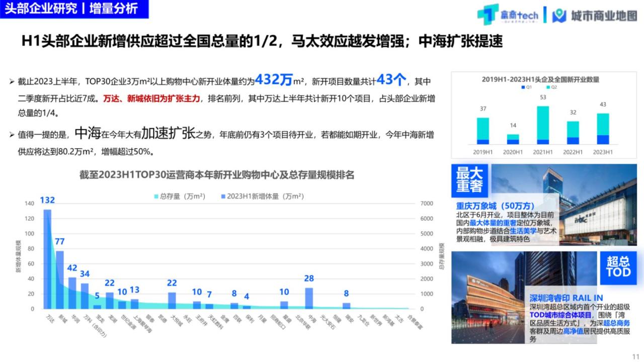The width and height of the screenshot is (644, 362).
Task: Click the 超总TOD blue badge
Action: point(618,266)
